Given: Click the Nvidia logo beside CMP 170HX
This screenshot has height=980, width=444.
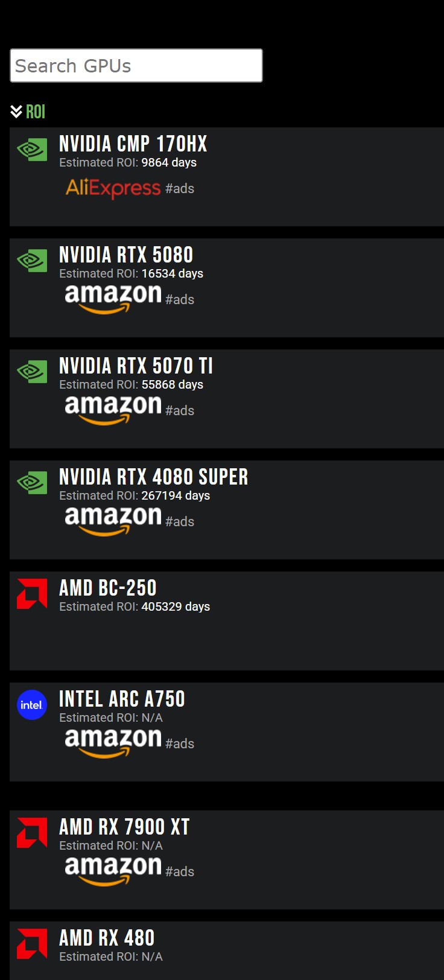Looking at the screenshot, I should tap(32, 150).
